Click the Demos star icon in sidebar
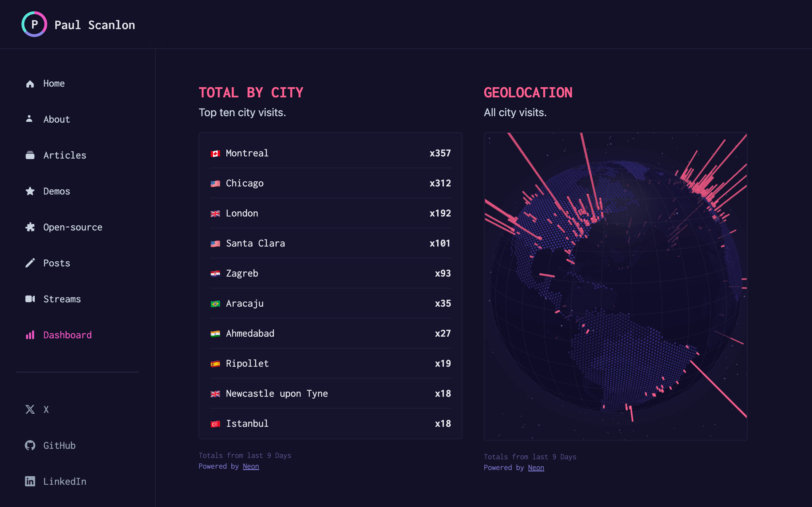Viewport: 812px width, 507px height. 30,191
